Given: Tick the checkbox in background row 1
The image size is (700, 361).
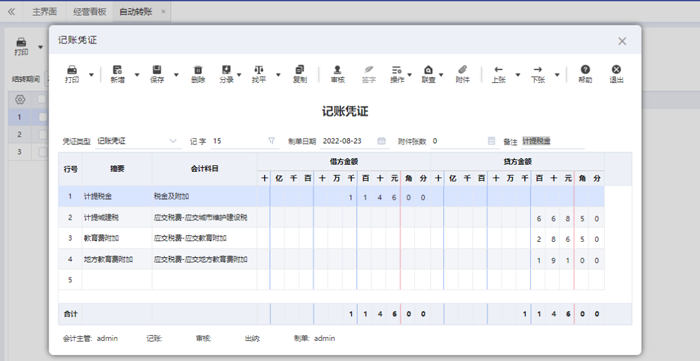Looking at the screenshot, I should 43,117.
